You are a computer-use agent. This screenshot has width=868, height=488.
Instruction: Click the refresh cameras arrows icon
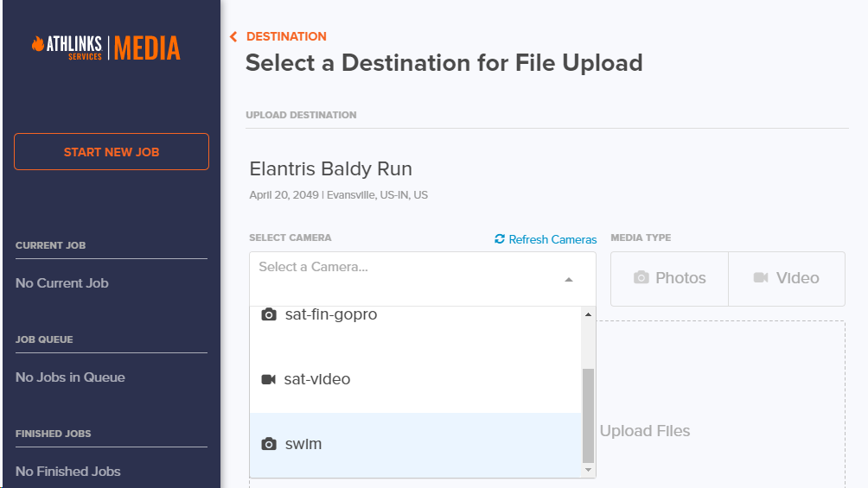click(500, 239)
